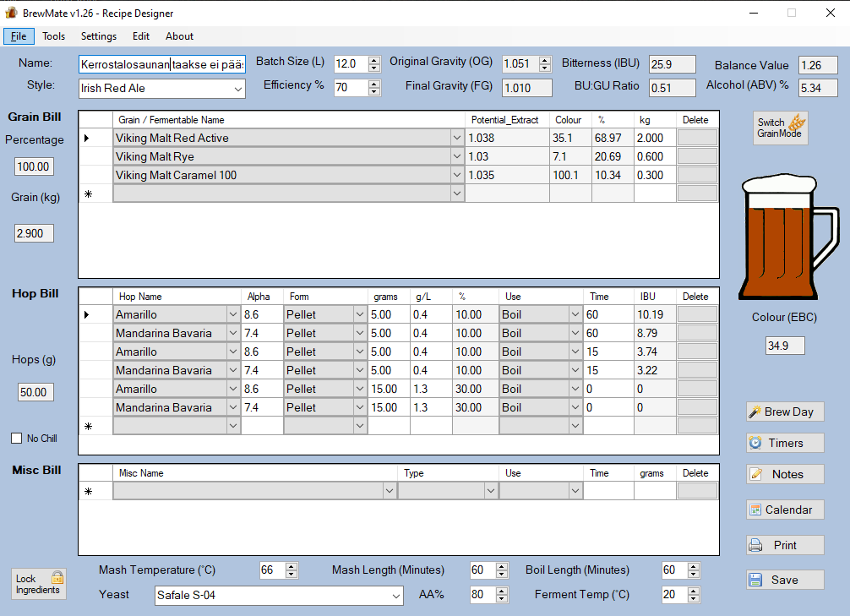
Task: Open the Tools menu
Action: (53, 36)
